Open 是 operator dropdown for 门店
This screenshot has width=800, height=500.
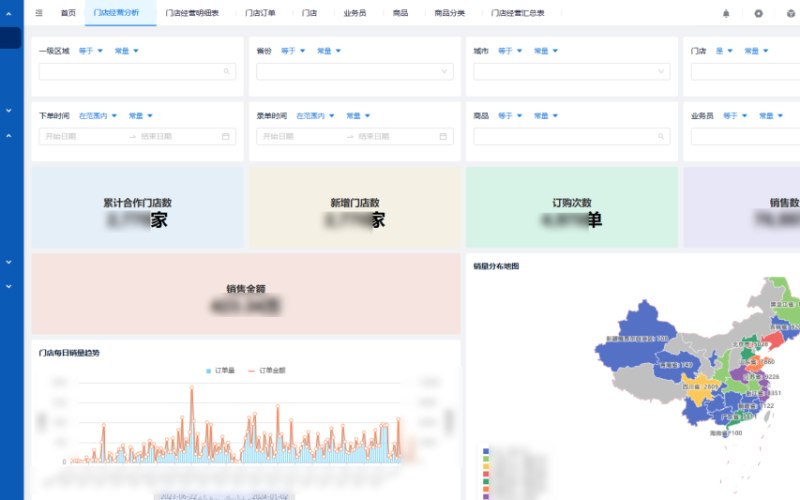point(724,51)
